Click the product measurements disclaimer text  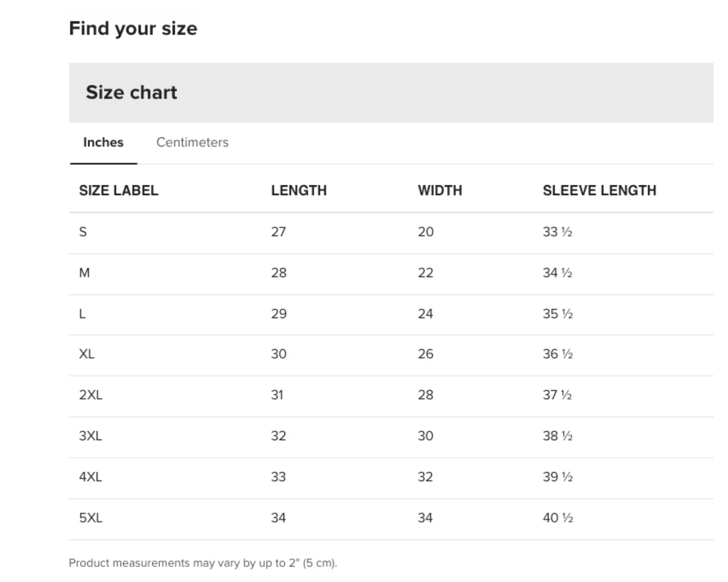tap(203, 563)
